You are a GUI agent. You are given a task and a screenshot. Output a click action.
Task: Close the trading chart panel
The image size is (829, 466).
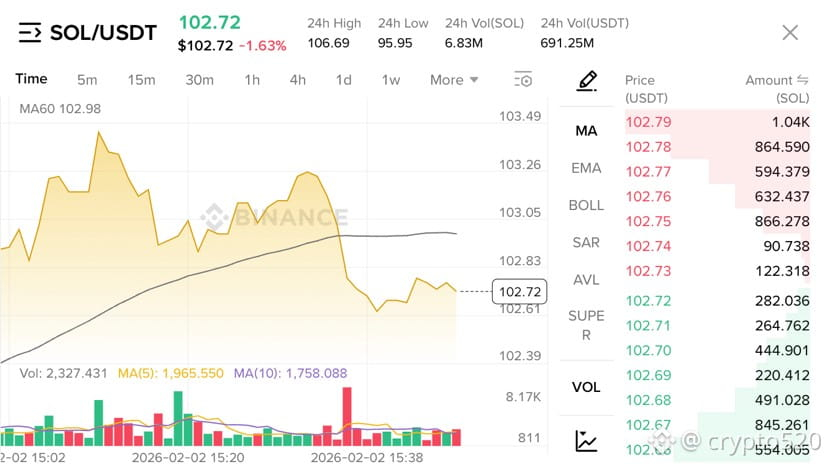(790, 33)
